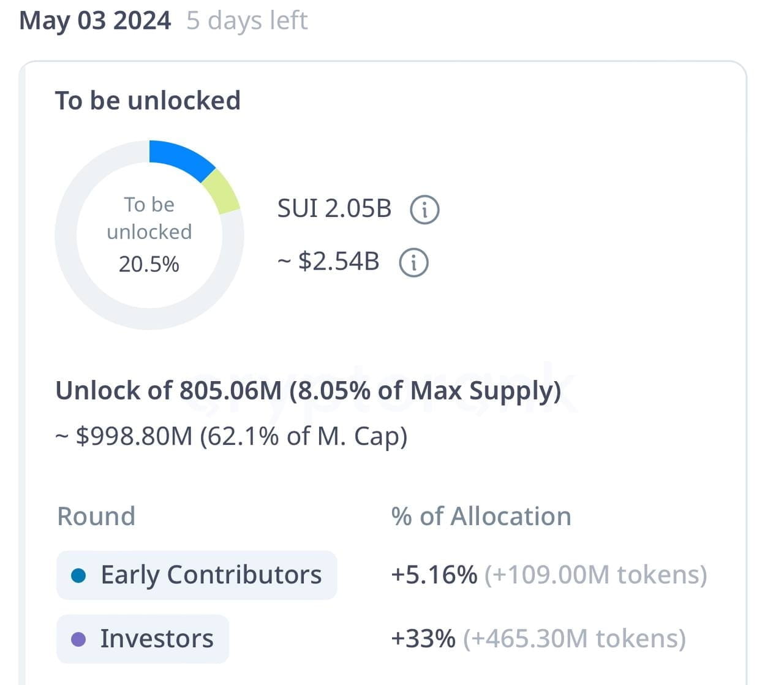This screenshot has height=685, width=784.
Task: Click the info icon beside ~$2.54B value
Action: click(413, 261)
